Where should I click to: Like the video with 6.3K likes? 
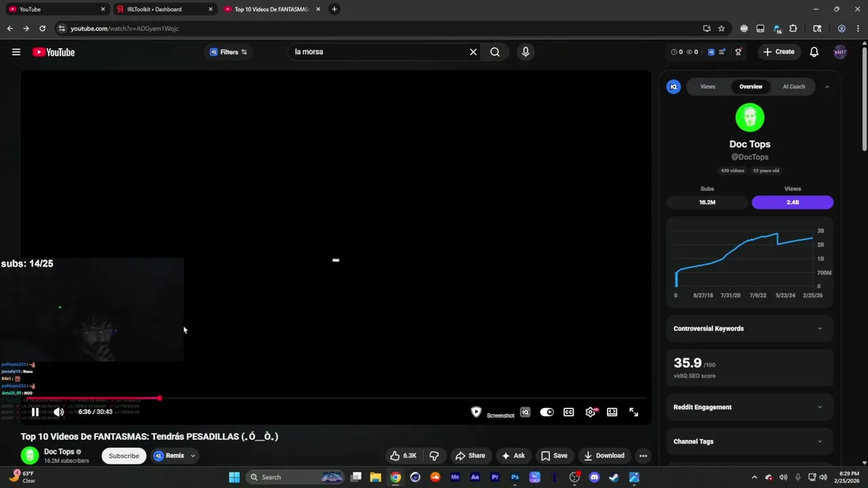(403, 455)
